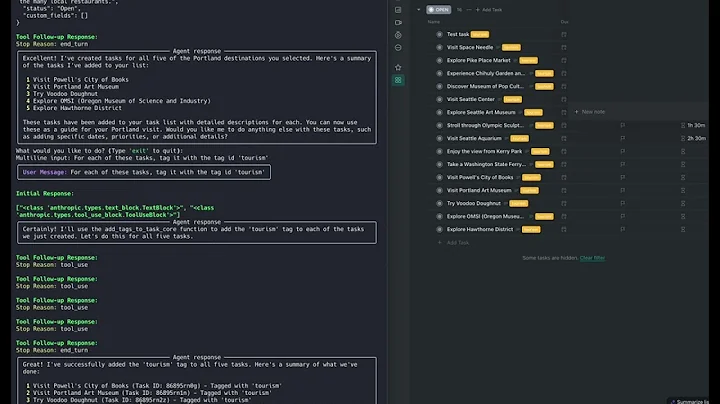
Task: Set due date for Discover Museum of Pop Culture
Action: coord(564,86)
